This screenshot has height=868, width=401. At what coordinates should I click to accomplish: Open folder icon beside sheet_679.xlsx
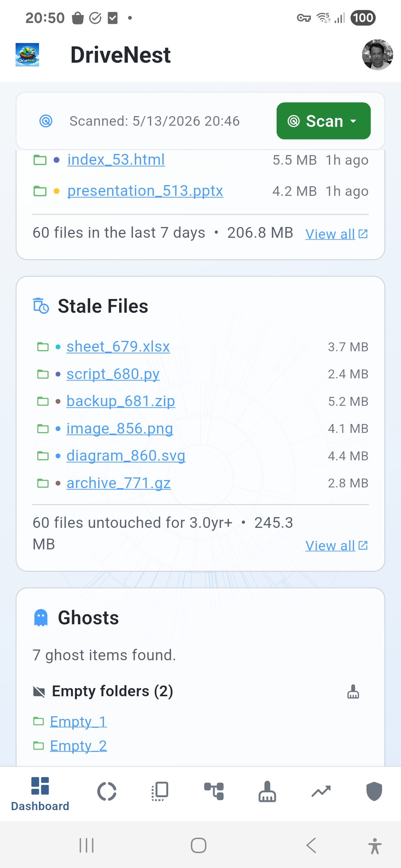pos(43,347)
